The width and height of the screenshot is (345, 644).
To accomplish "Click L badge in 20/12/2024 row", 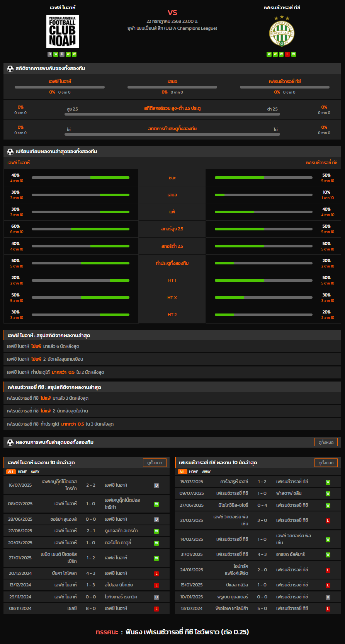I will tap(156, 574).
